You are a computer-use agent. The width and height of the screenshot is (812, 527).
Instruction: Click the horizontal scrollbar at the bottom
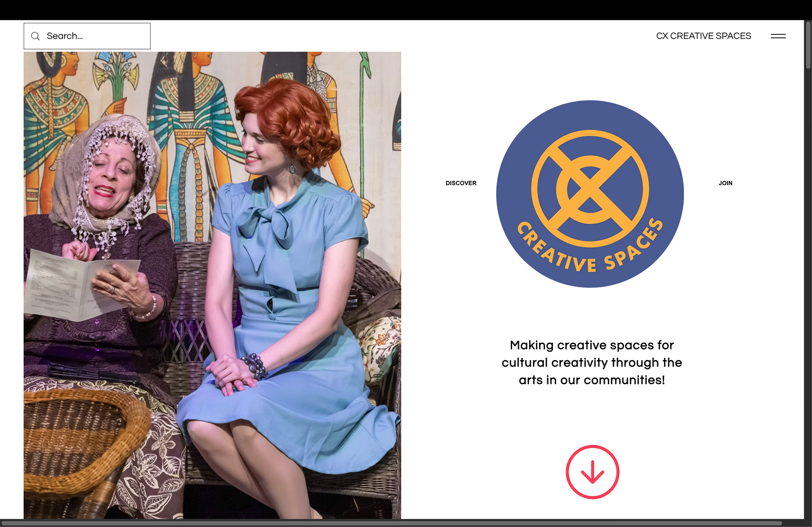pyautogui.click(x=391, y=523)
